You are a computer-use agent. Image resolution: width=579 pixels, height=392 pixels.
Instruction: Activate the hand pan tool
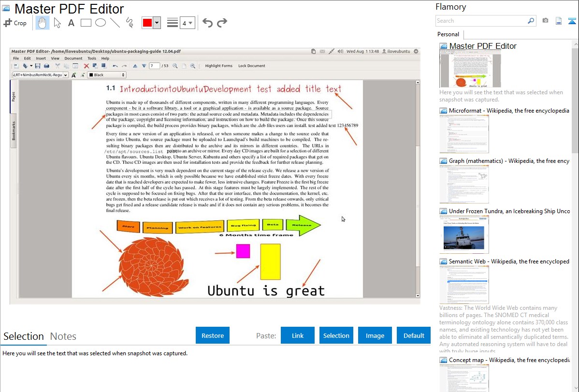[x=43, y=23]
